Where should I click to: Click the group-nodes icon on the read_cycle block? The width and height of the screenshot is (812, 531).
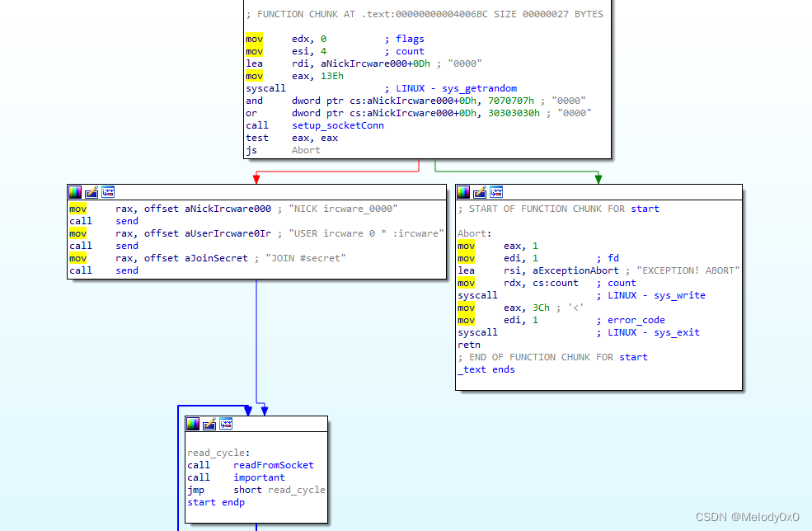[226, 423]
